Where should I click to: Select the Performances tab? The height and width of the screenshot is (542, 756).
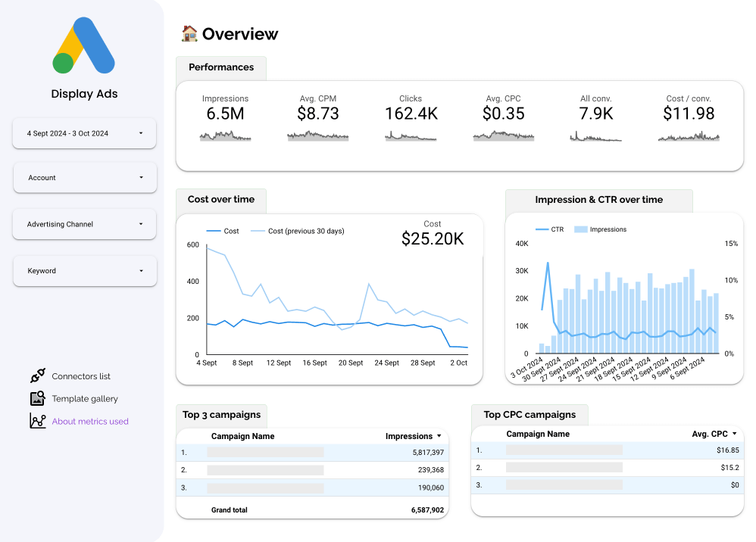coord(220,67)
